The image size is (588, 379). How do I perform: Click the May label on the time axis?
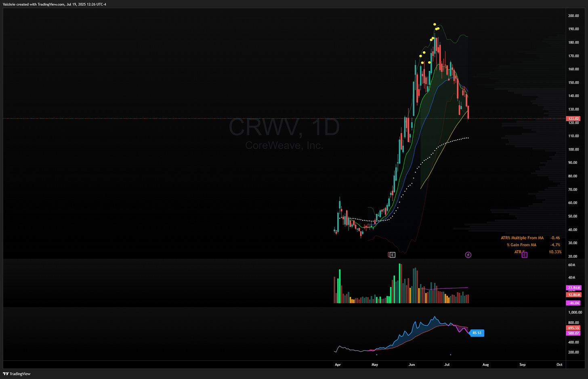(375, 364)
